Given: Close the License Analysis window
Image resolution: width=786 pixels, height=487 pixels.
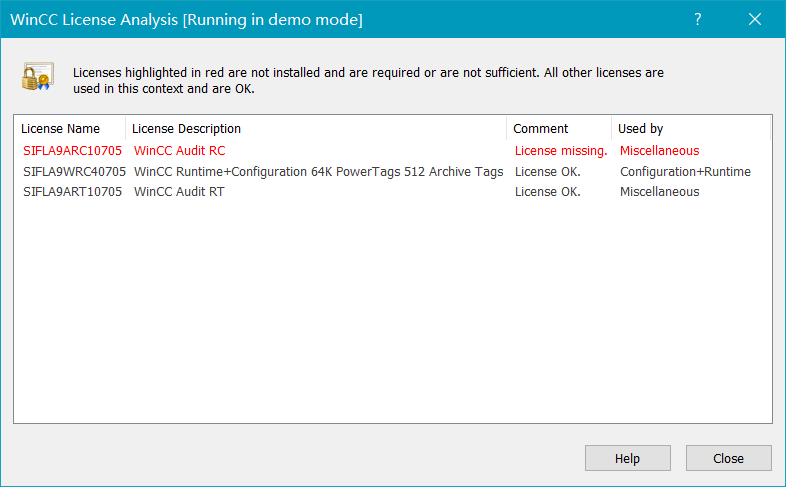Looking at the screenshot, I should 756,19.
